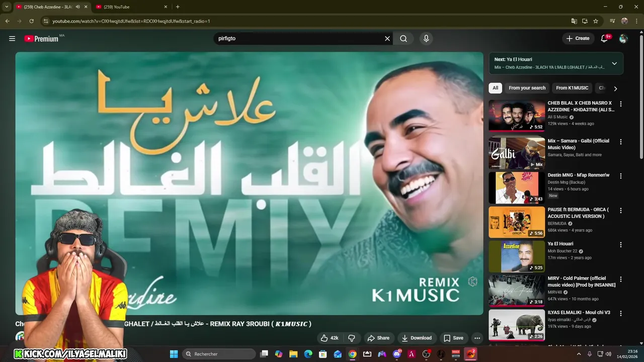Screen dimensions: 644x362
Task: Clear the search box text
Action: click(x=387, y=38)
